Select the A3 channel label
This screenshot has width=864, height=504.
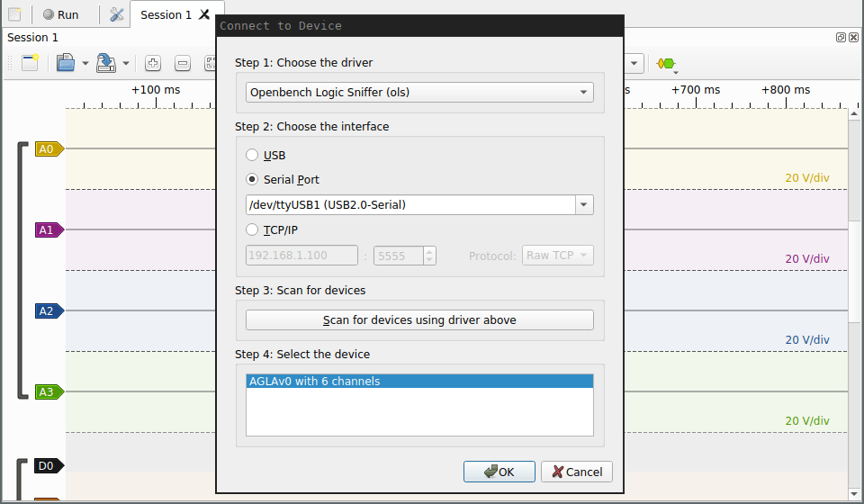tap(49, 391)
